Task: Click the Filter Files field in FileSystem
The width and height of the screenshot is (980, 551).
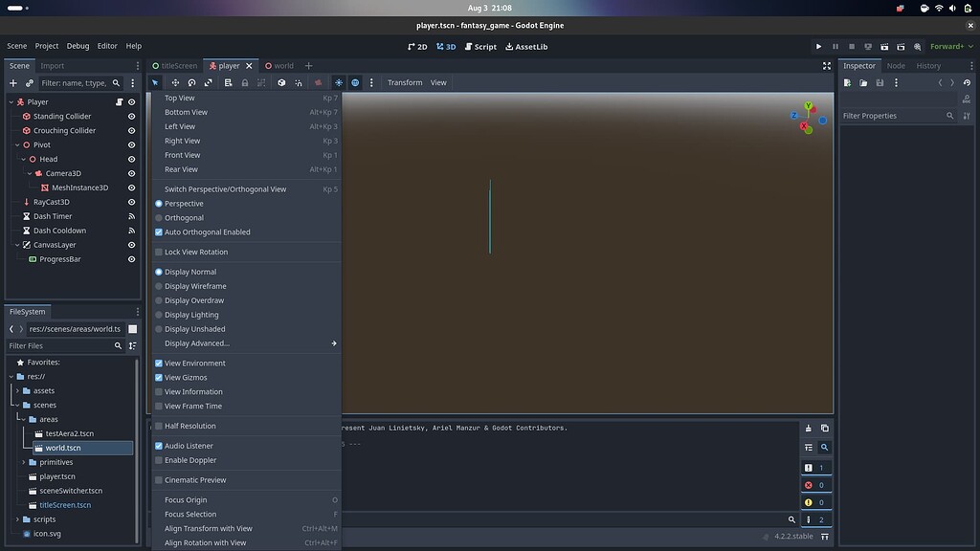Action: point(57,345)
